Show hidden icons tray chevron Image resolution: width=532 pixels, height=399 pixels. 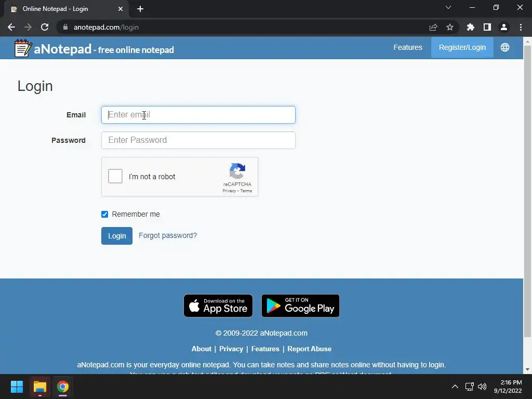[x=455, y=387]
